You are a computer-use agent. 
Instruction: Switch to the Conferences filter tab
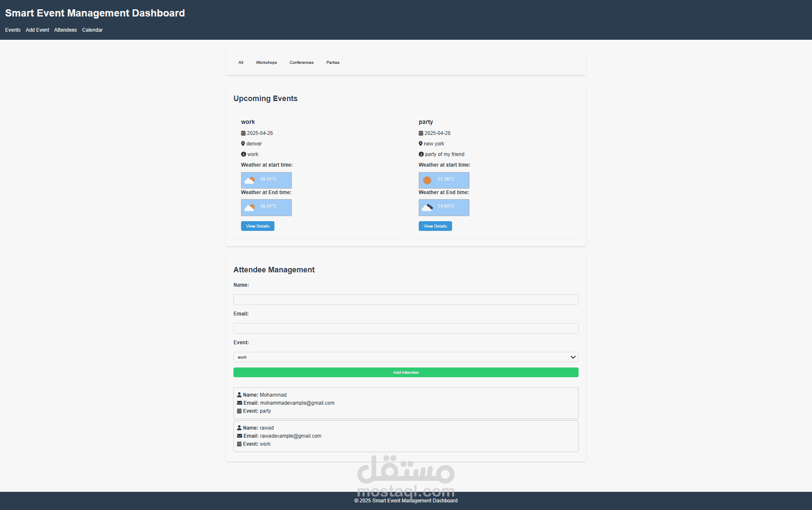(302, 63)
